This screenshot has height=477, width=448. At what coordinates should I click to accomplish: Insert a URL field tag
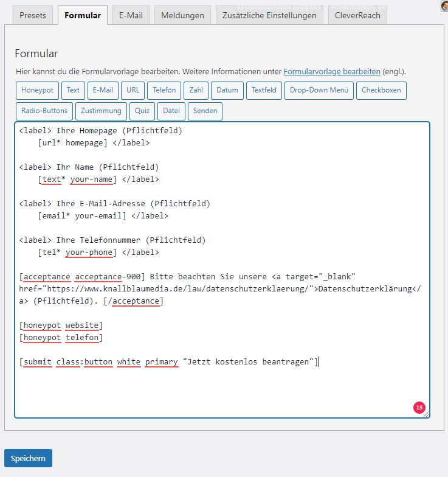coord(133,90)
